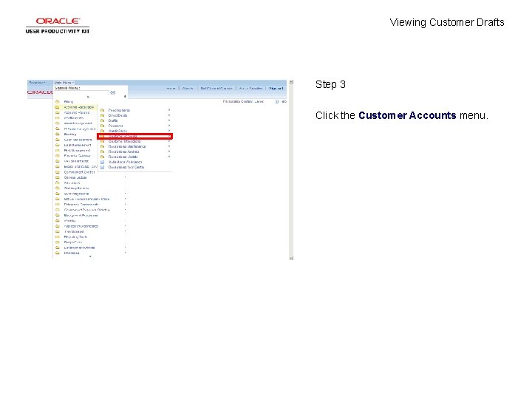
Task: Select Receivables Analysis entry
Action: [x=123, y=151]
